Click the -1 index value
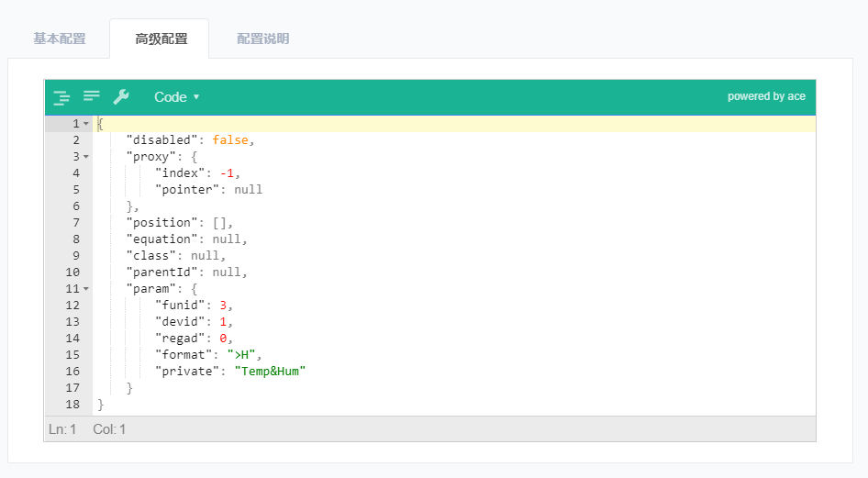Screen dimensions: 868x478 pos(227,173)
